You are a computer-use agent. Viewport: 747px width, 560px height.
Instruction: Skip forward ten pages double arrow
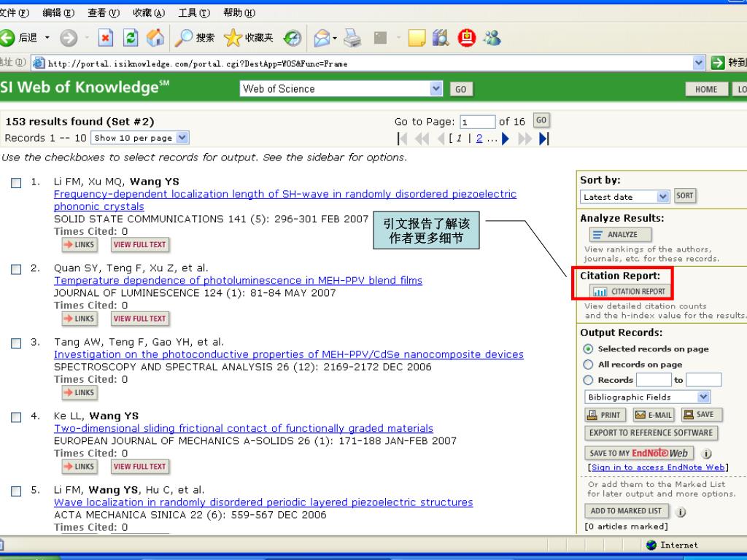pyautogui.click(x=525, y=139)
